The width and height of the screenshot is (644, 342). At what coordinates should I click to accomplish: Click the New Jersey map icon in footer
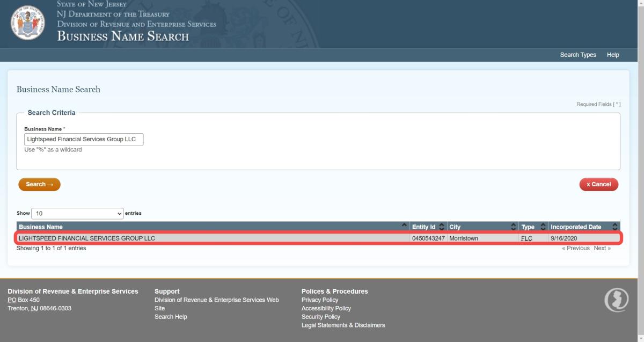pos(616,300)
